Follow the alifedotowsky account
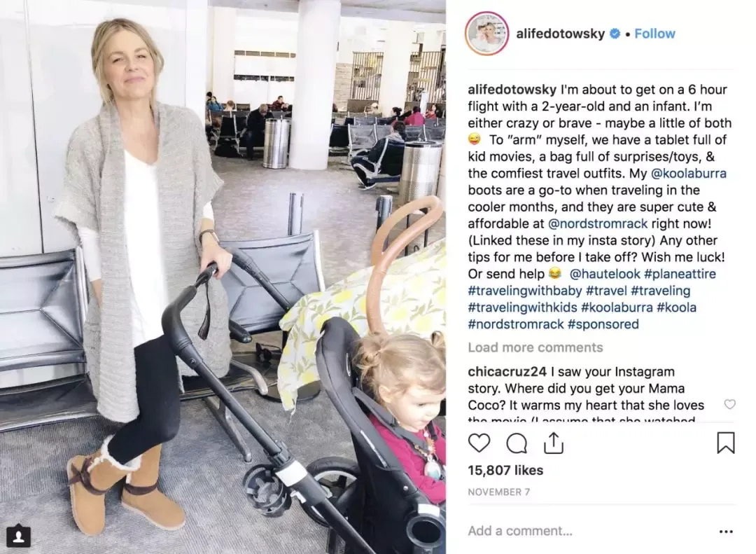756x554 pixels. coord(654,34)
